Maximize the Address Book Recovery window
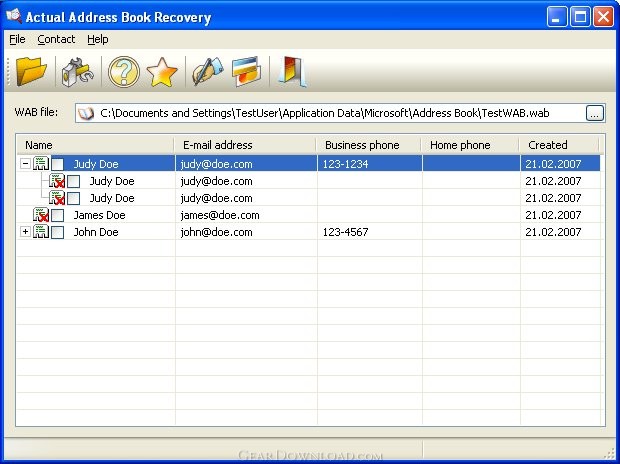The width and height of the screenshot is (620, 464). (580, 17)
